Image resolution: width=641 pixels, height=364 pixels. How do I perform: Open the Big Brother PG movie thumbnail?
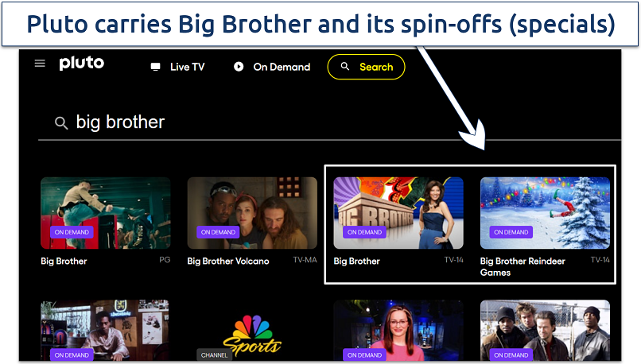tap(106, 213)
